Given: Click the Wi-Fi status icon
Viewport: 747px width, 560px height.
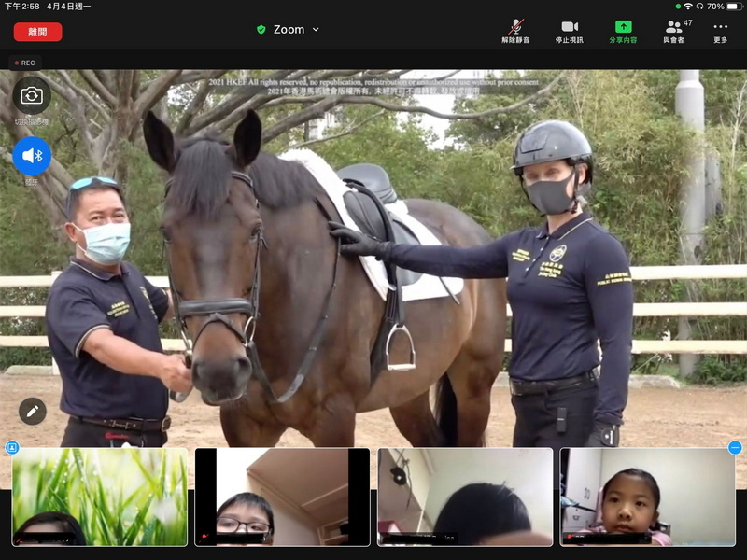Looking at the screenshot, I should point(688,7).
